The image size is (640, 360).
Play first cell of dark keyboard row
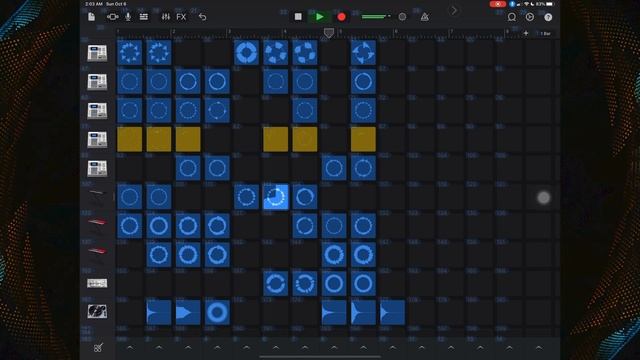(129, 197)
